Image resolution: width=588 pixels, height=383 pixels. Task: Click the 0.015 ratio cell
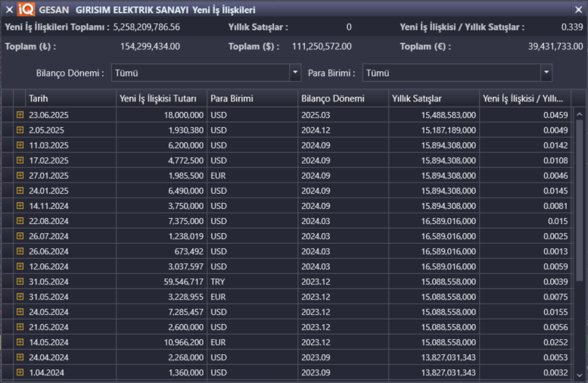(525, 221)
